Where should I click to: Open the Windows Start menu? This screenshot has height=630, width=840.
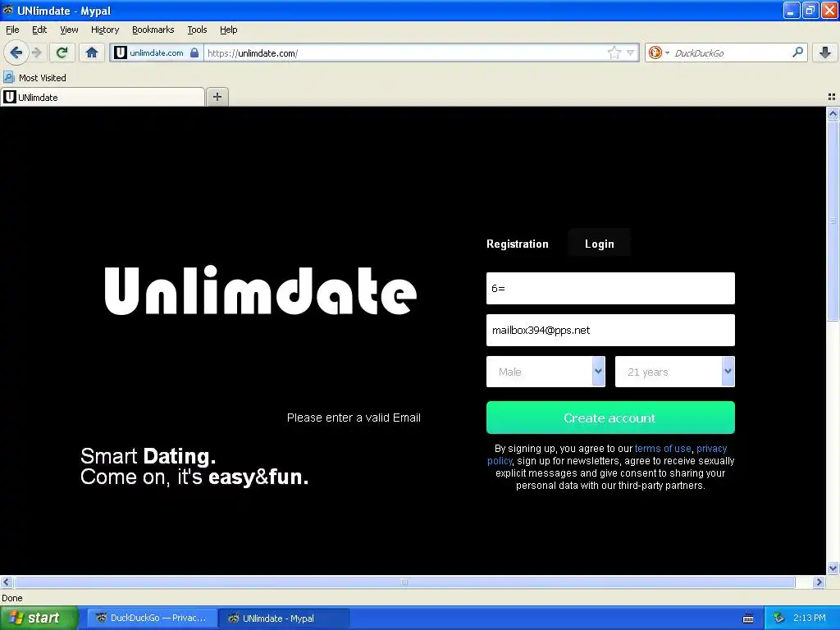pos(39,618)
